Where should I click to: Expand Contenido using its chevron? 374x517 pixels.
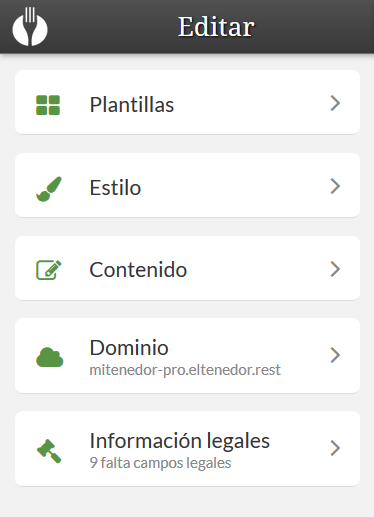click(335, 269)
